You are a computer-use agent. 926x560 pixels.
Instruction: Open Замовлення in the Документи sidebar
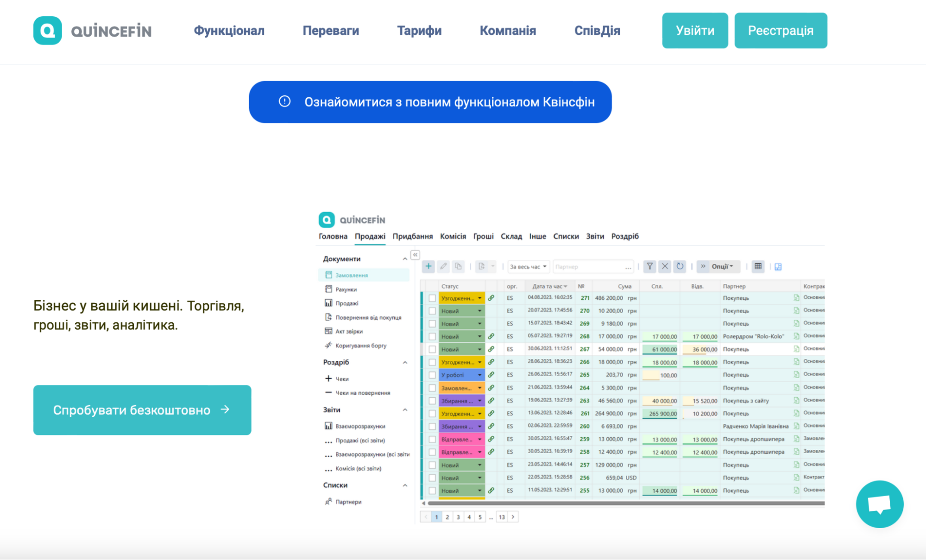(x=364, y=275)
